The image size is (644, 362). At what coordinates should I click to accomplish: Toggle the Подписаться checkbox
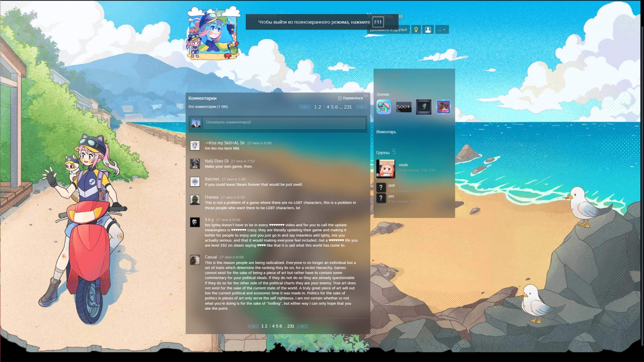(x=340, y=98)
